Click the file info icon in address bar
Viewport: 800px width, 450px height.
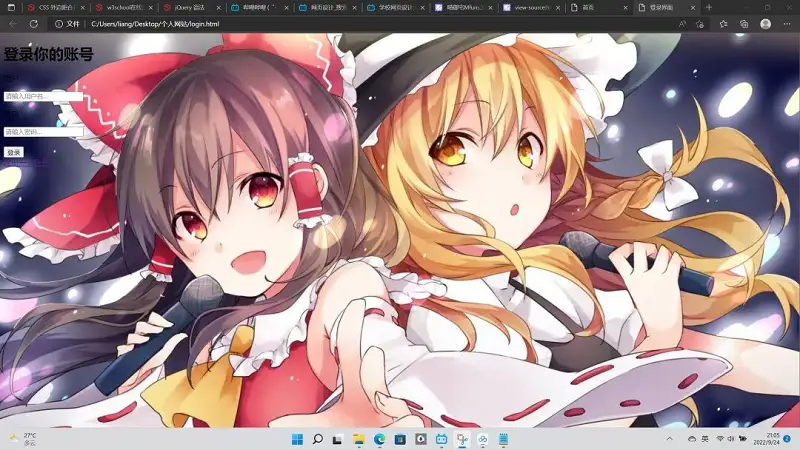click(x=59, y=24)
